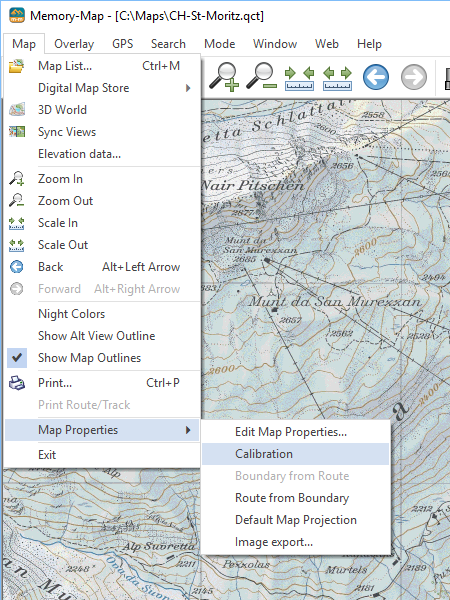The width and height of the screenshot is (450, 600).
Task: Open the Search menu
Action: click(x=168, y=44)
